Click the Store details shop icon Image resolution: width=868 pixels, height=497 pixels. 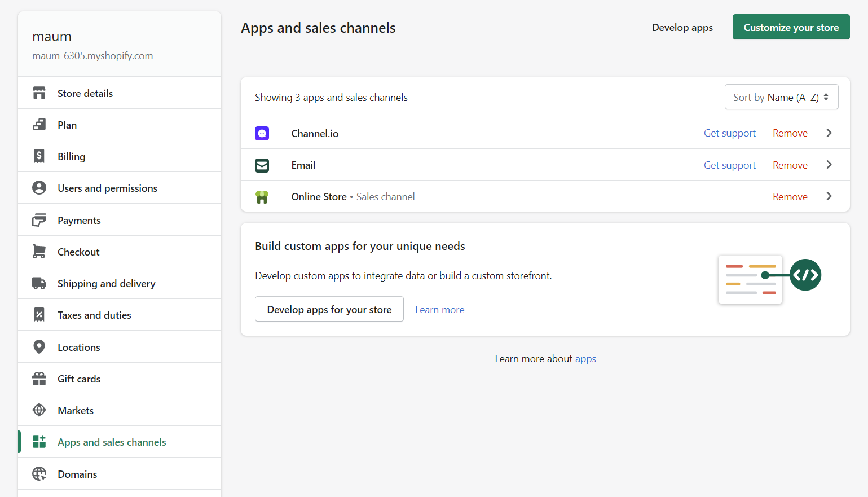click(39, 93)
